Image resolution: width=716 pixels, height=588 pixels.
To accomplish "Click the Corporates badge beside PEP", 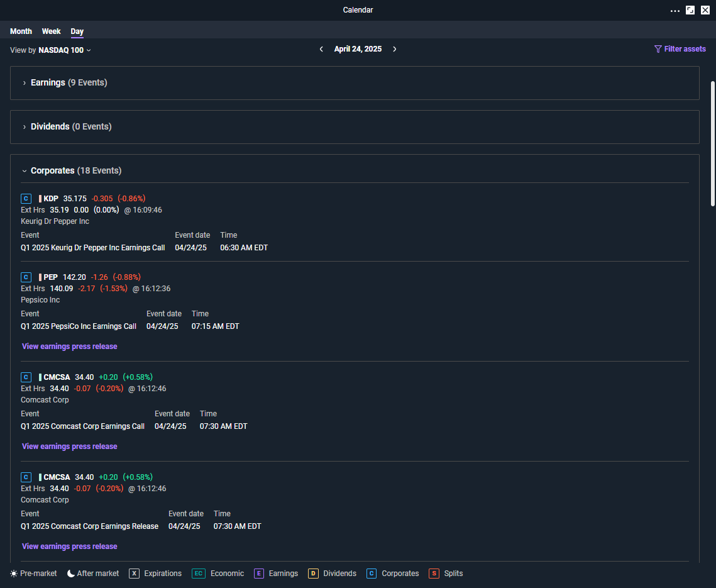I will click(x=26, y=277).
